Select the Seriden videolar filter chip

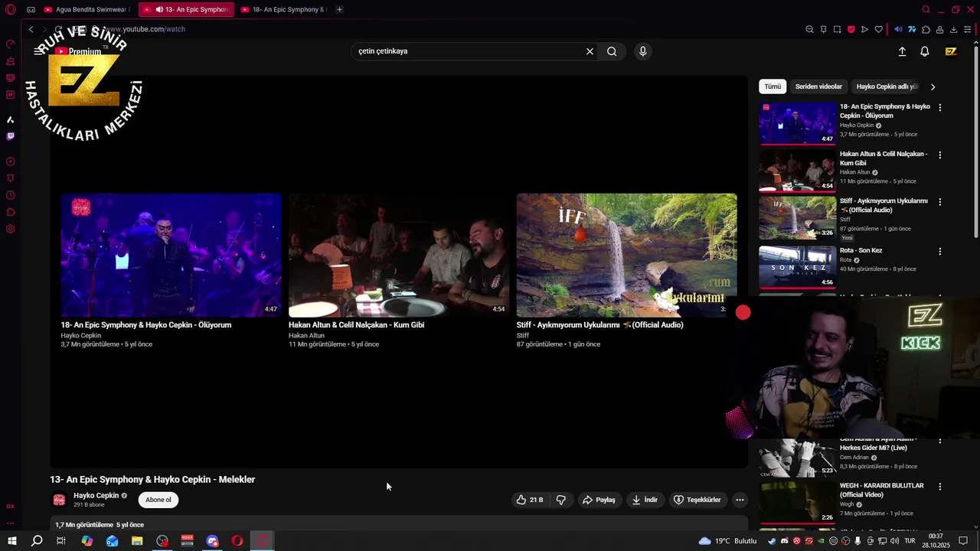(818, 86)
